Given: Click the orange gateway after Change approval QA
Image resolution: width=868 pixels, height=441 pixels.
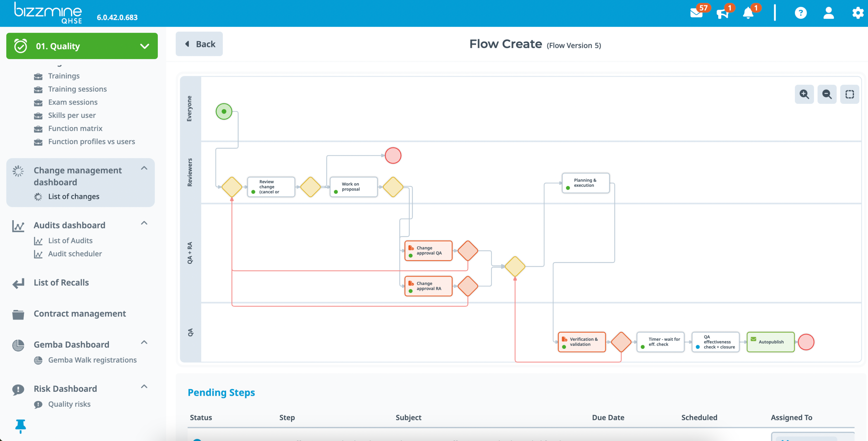Looking at the screenshot, I should coord(468,250).
